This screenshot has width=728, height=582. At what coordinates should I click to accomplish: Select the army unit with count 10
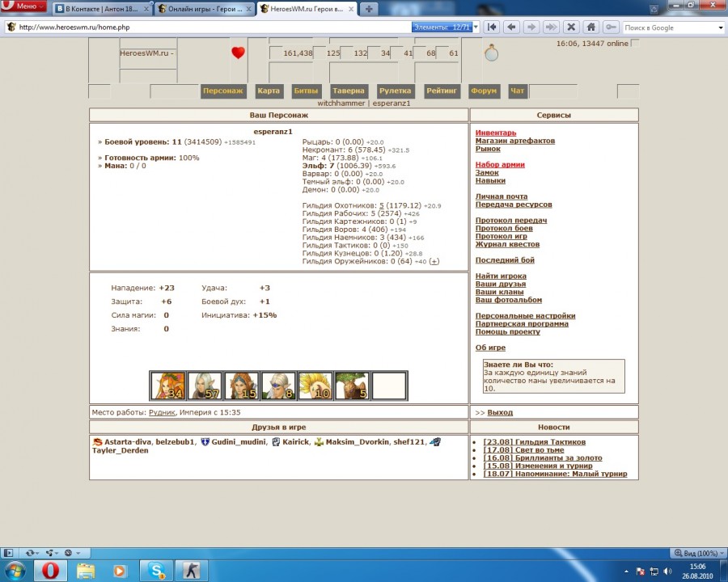pyautogui.click(x=315, y=386)
